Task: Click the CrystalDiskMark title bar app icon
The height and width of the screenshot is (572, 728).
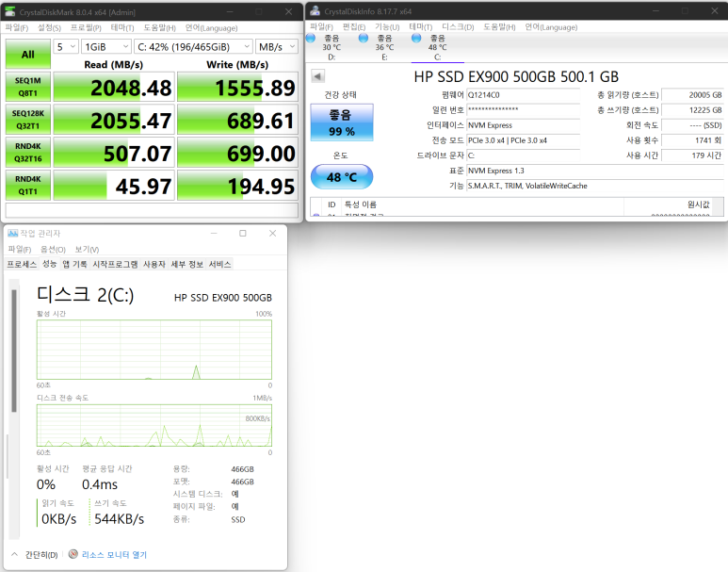Action: coord(9,11)
